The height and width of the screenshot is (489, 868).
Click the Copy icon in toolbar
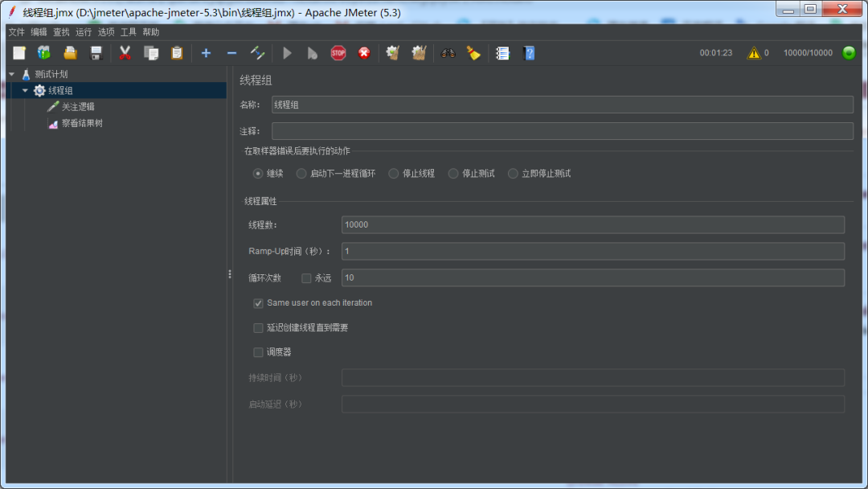pos(151,53)
